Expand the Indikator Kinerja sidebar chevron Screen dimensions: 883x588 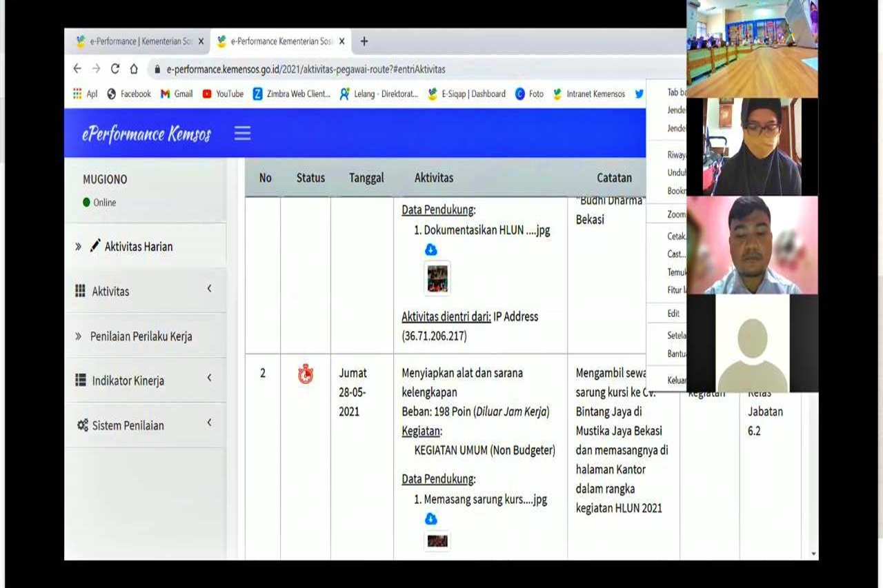pos(210,378)
